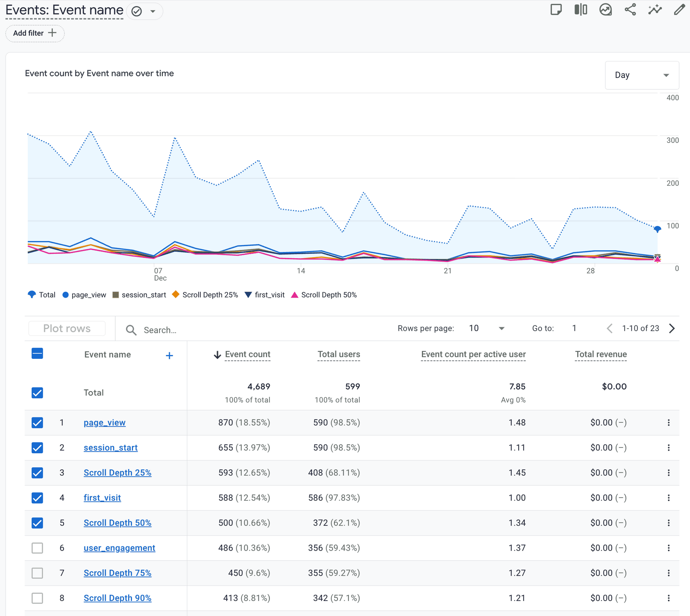690x616 pixels.
Task: Click plus icon beside Event name column
Action: (169, 356)
